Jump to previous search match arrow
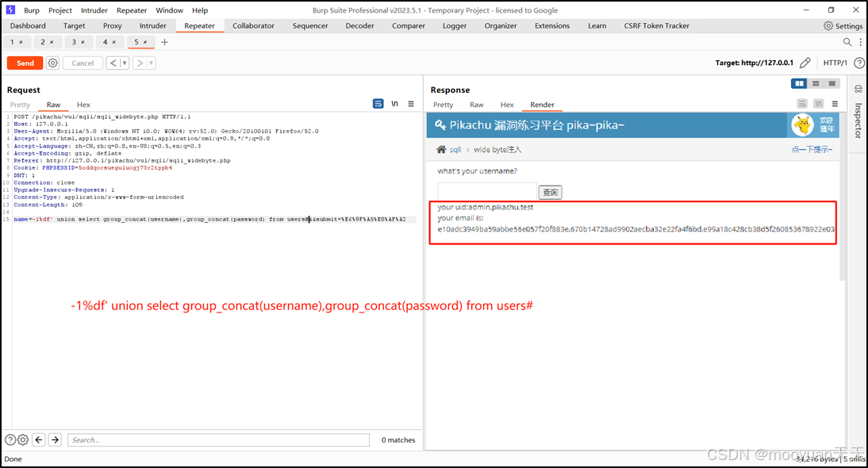The width and height of the screenshot is (868, 468). (39, 439)
